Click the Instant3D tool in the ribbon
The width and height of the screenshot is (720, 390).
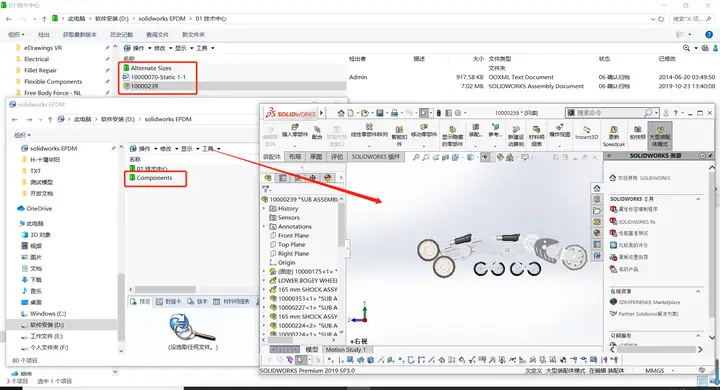(x=586, y=133)
